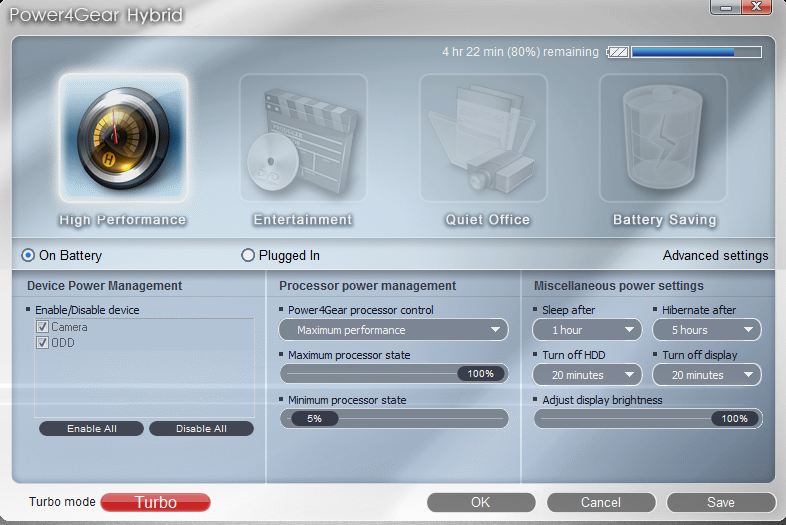Uncheck the Camera device checkbox
Screen dimensions: 786x525
coord(43,327)
